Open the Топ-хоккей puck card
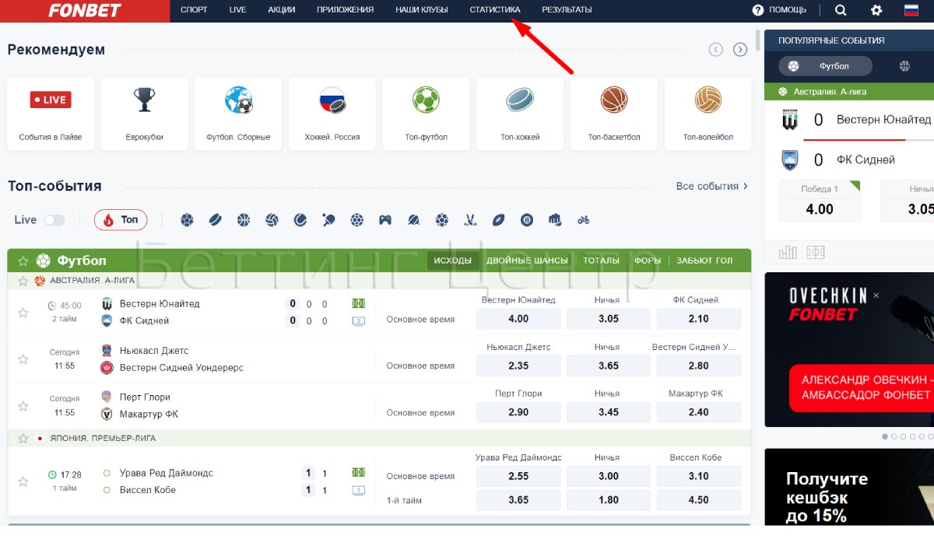Screen dimensions: 934x560 (x=520, y=114)
